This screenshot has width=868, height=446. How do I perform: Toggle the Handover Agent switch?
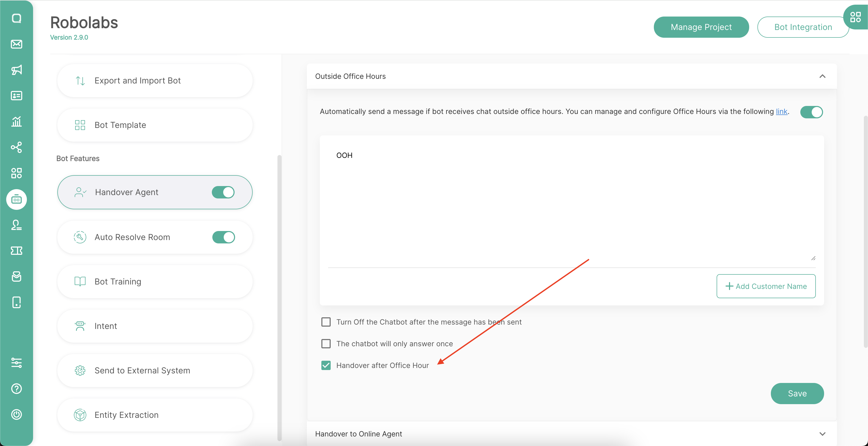click(223, 192)
